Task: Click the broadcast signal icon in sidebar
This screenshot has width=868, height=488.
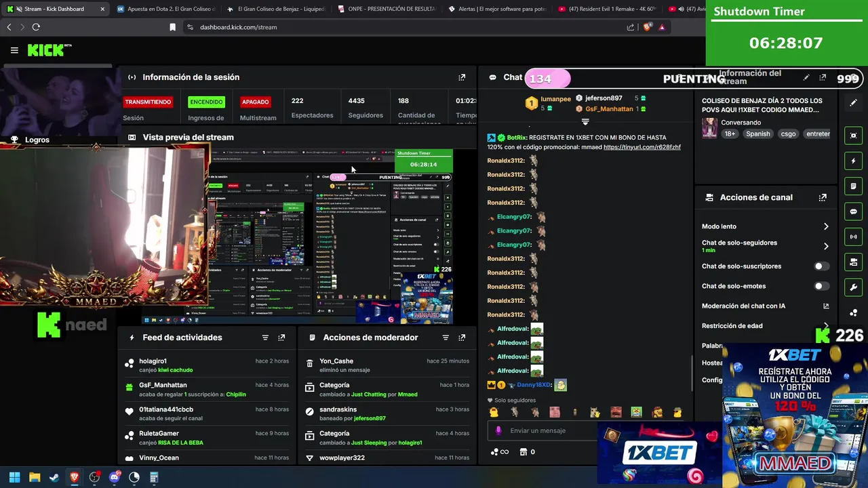Action: [854, 237]
